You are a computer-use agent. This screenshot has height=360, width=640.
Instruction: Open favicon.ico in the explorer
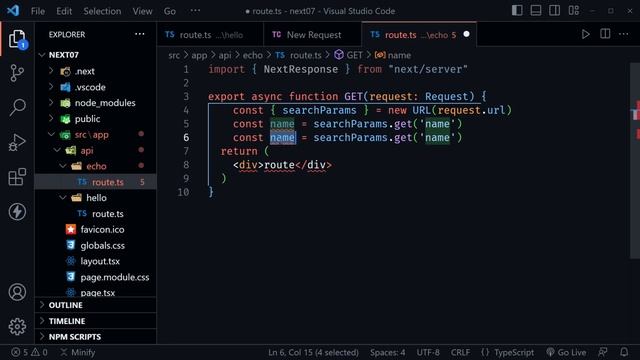pyautogui.click(x=96, y=229)
